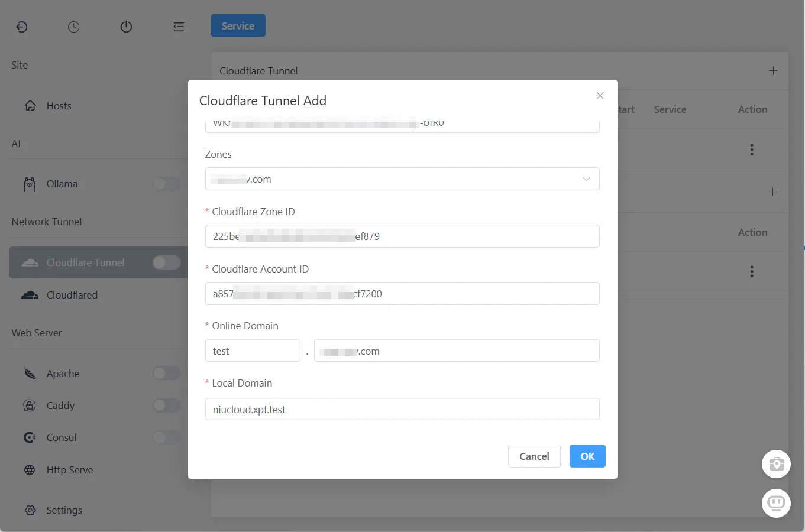
Task: Select the Apache web server icon
Action: click(30, 373)
